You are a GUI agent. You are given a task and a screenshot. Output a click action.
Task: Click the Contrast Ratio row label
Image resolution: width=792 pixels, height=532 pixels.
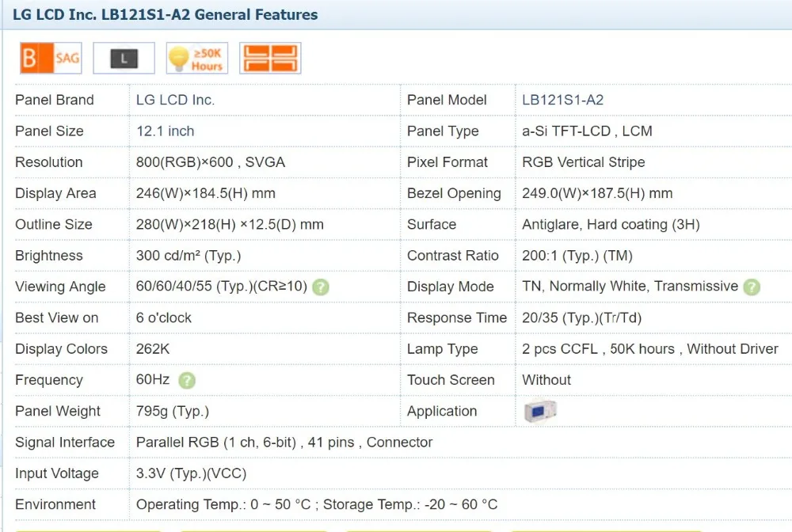coord(453,256)
